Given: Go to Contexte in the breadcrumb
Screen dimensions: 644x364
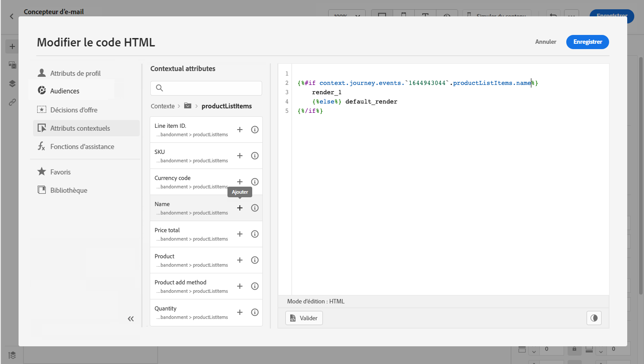Looking at the screenshot, I should click(163, 106).
